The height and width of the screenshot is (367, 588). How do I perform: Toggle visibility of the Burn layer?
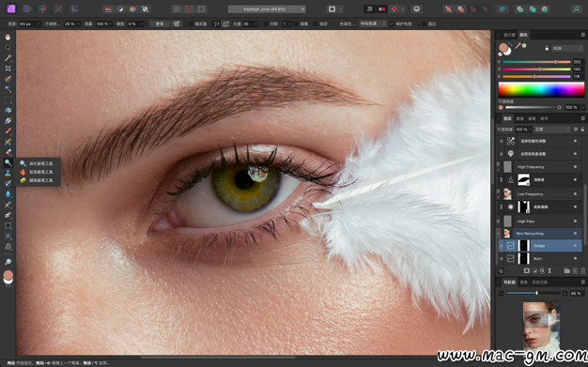point(575,258)
